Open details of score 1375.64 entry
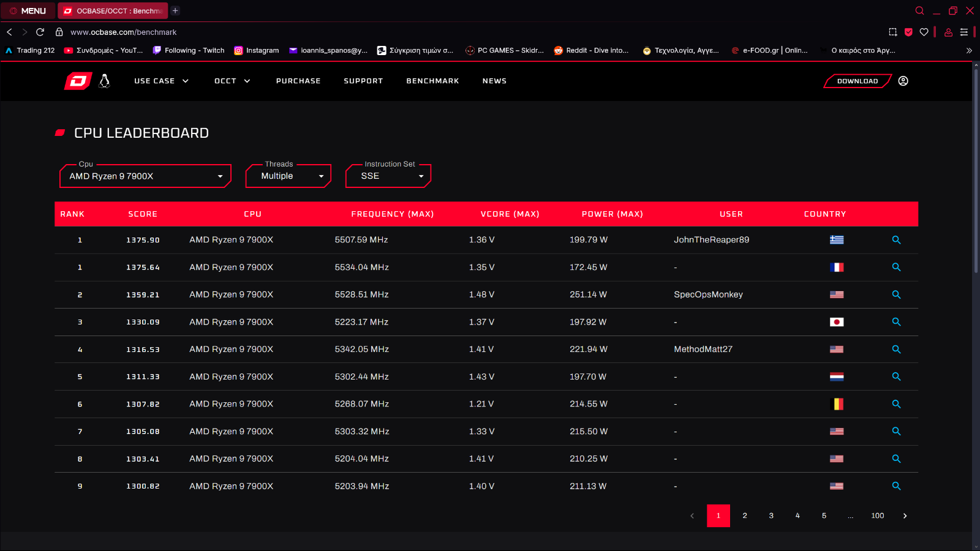This screenshot has height=551, width=980. pos(896,267)
